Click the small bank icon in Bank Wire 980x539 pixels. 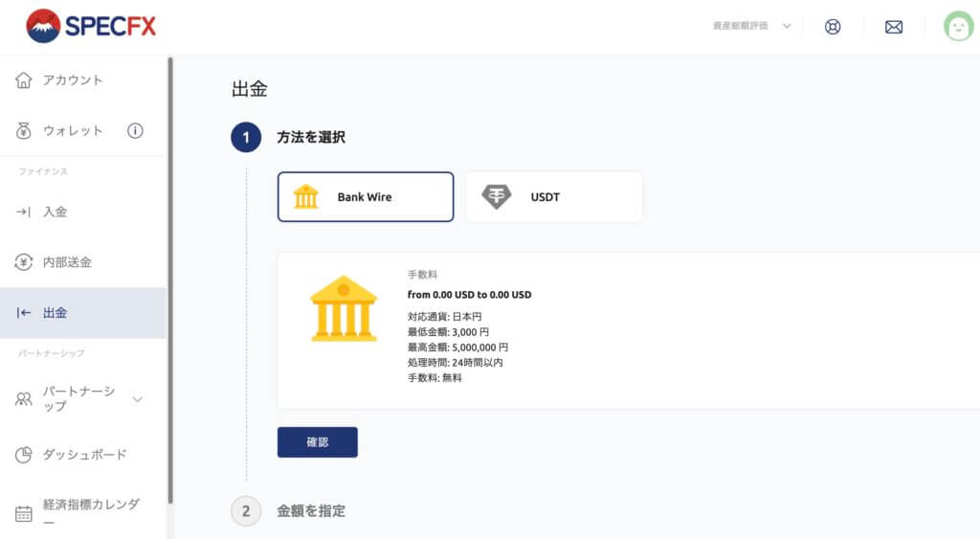306,196
